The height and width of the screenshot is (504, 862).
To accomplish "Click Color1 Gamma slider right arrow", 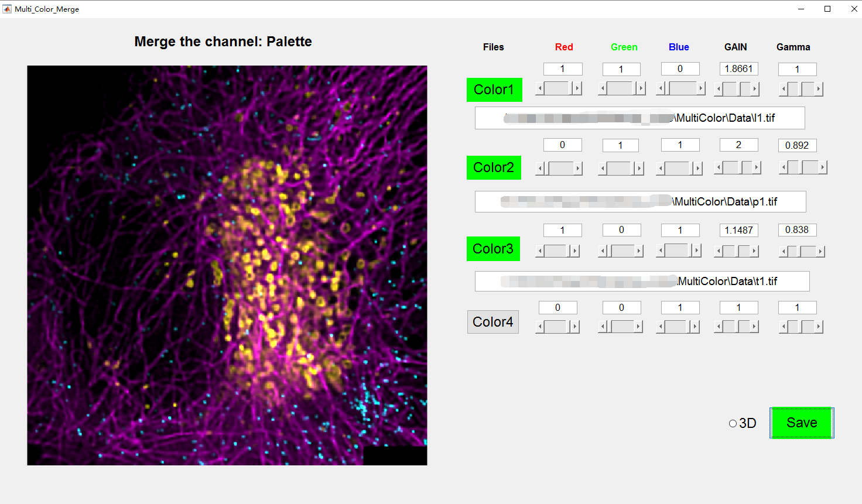I will tap(819, 89).
